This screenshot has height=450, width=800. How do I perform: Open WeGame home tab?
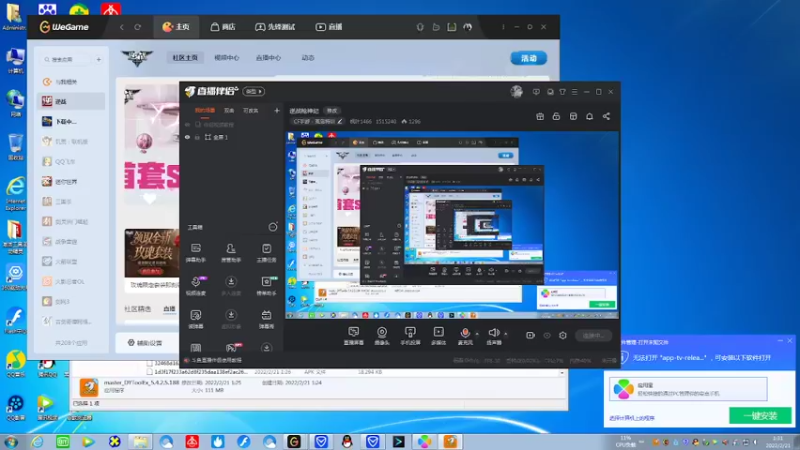click(x=176, y=27)
